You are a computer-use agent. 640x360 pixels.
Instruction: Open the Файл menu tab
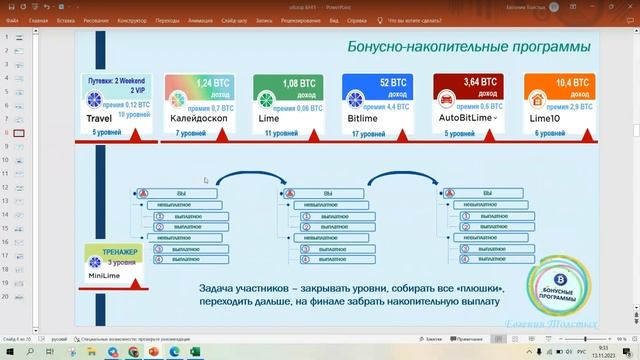[x=12, y=20]
